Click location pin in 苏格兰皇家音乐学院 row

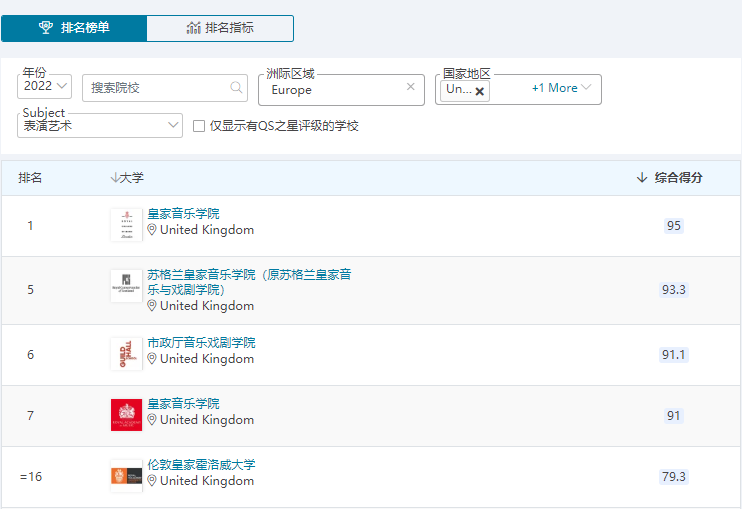[x=151, y=306]
